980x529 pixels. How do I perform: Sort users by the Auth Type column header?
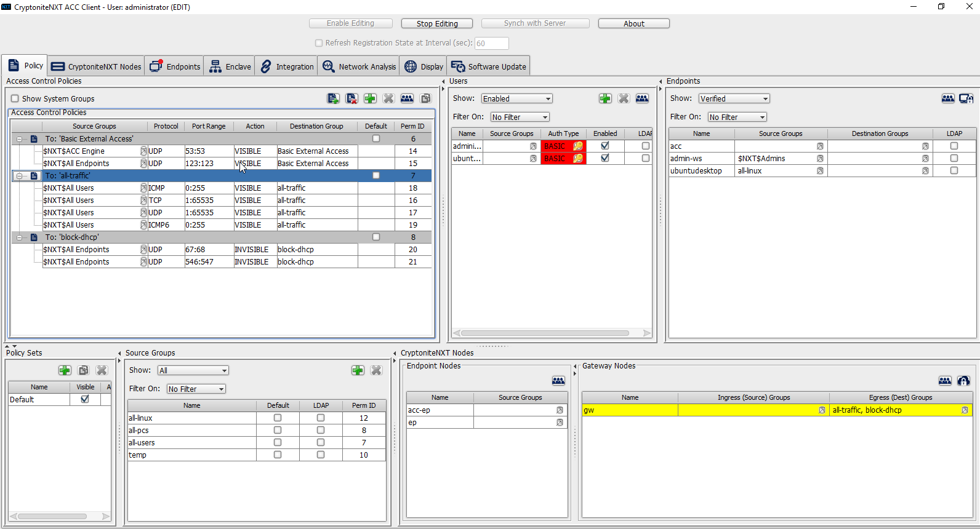pyautogui.click(x=563, y=133)
